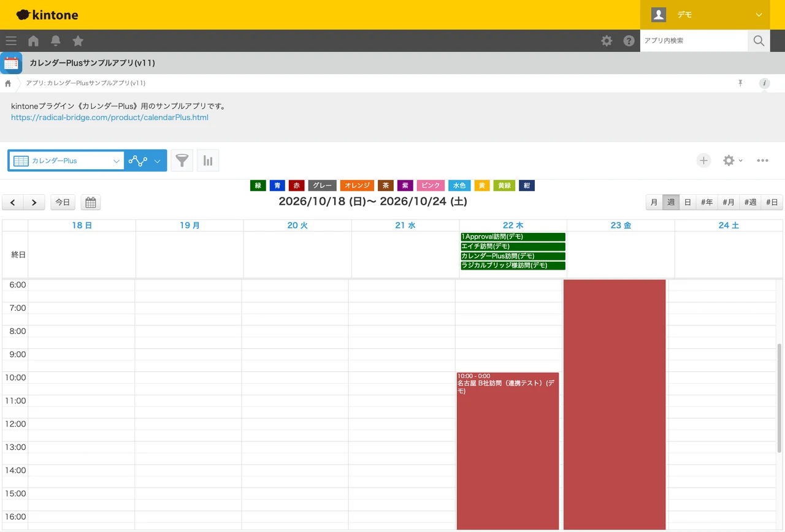Go to the kintone portal home icon
The height and width of the screenshot is (532, 785).
pyautogui.click(x=34, y=41)
